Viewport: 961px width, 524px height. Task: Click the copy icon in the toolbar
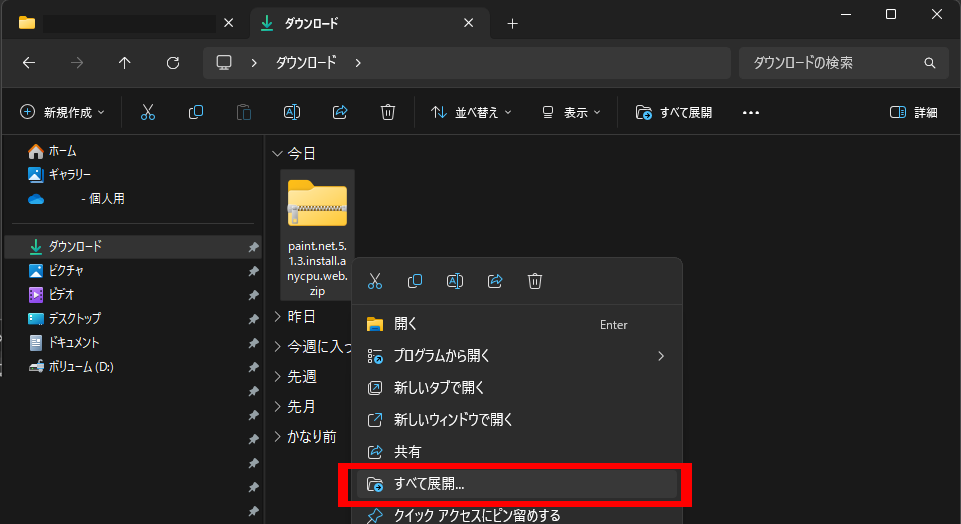pyautogui.click(x=196, y=113)
